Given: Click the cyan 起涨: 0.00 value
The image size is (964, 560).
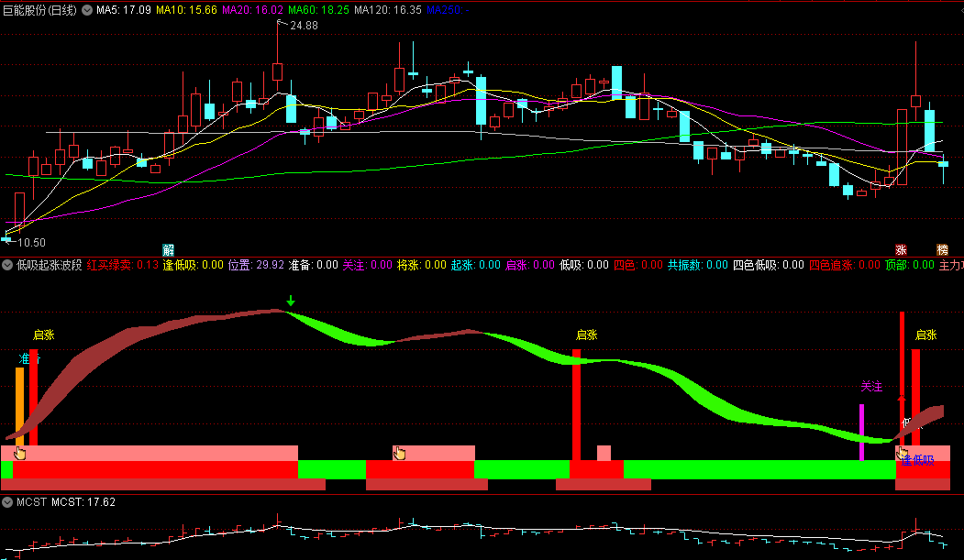Looking at the screenshot, I should (x=476, y=265).
